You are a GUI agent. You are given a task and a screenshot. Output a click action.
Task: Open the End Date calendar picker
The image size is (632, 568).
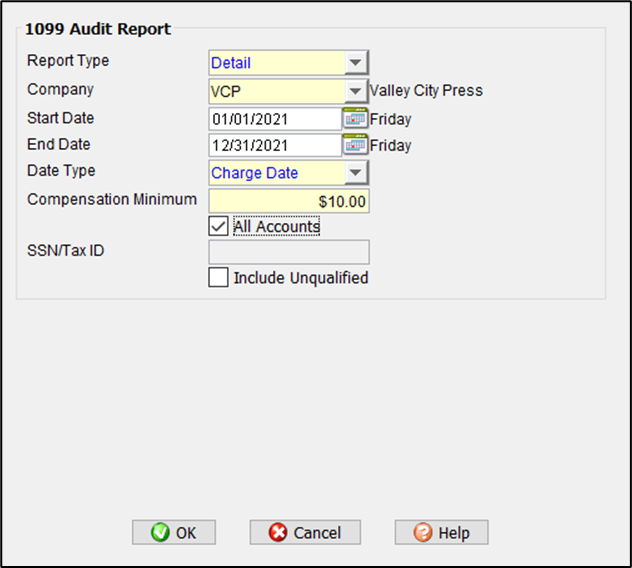(356, 146)
